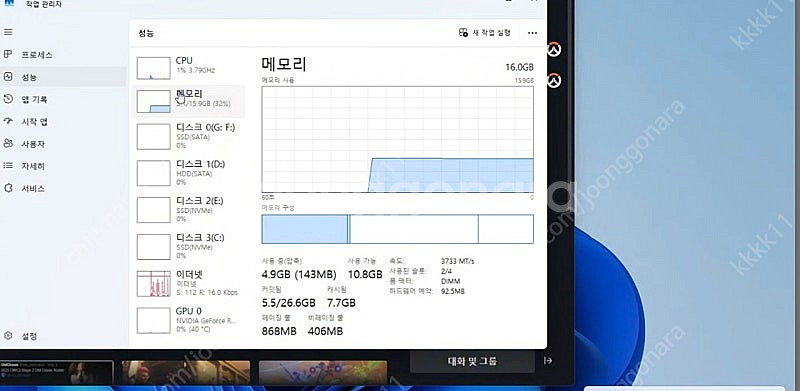Click the 4.9GB (143MB) in-use value

(299, 275)
